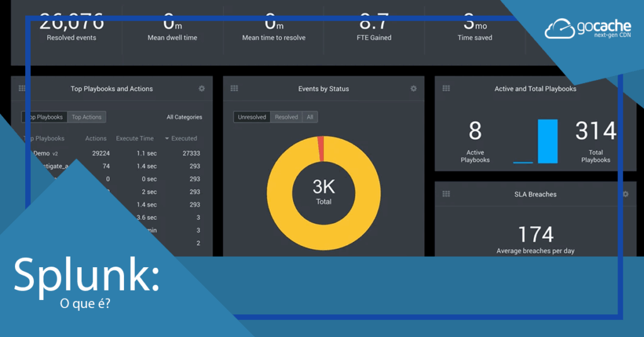The height and width of the screenshot is (337, 644).
Task: Select the Top Playbooks tab
Action: click(45, 117)
